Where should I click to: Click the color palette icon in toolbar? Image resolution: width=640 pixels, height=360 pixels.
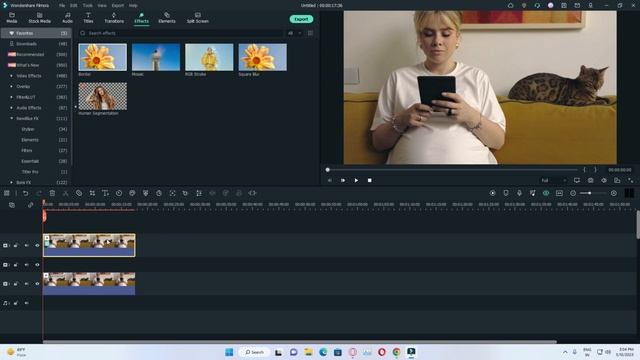pyautogui.click(x=132, y=193)
